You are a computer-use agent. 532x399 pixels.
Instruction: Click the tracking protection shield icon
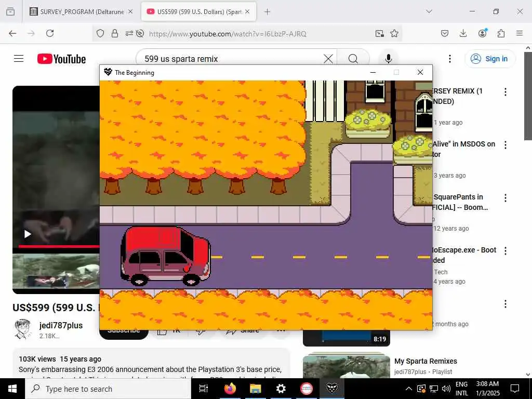100,33
